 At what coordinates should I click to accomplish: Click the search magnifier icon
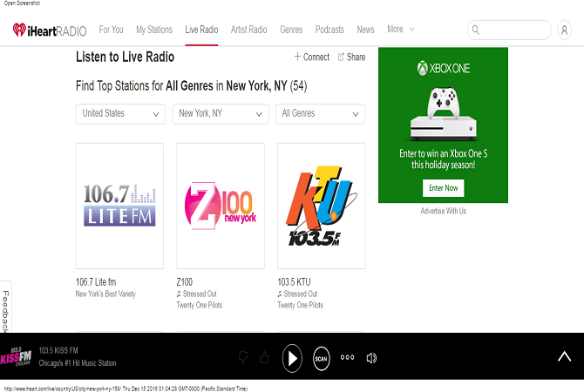point(476,30)
